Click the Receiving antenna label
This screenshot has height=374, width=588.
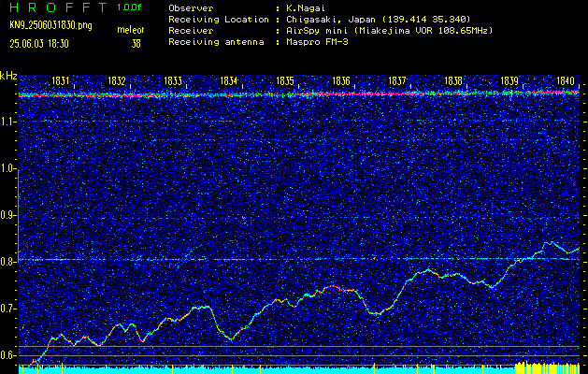click(x=216, y=42)
